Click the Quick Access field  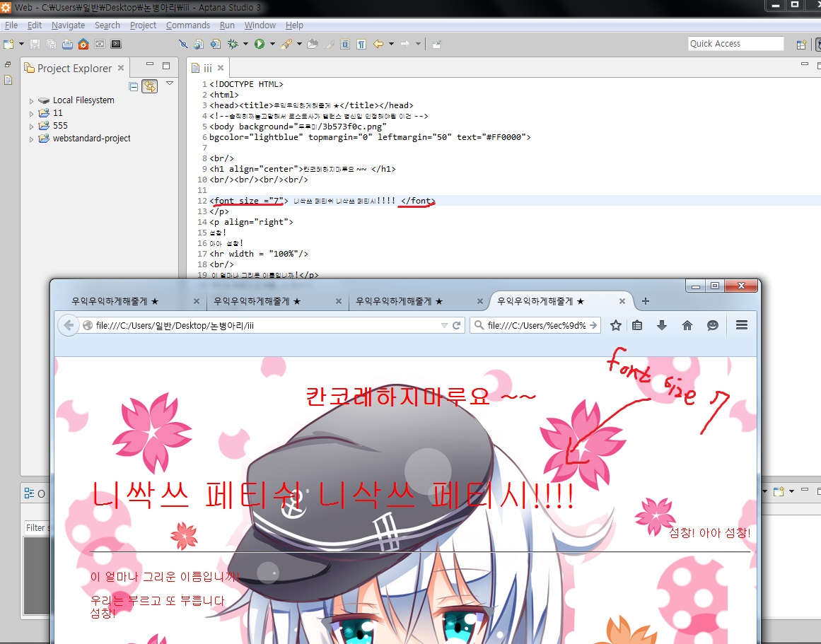pyautogui.click(x=735, y=43)
